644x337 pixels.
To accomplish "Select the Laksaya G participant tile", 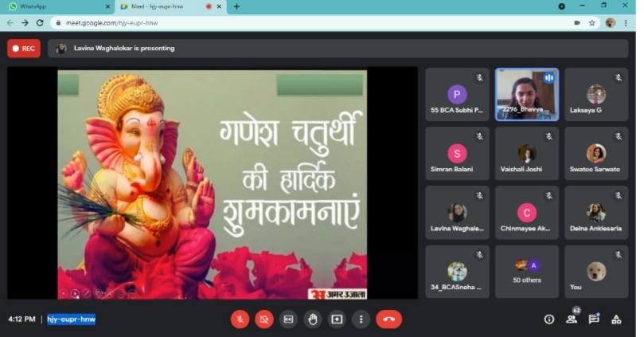I will (x=596, y=95).
